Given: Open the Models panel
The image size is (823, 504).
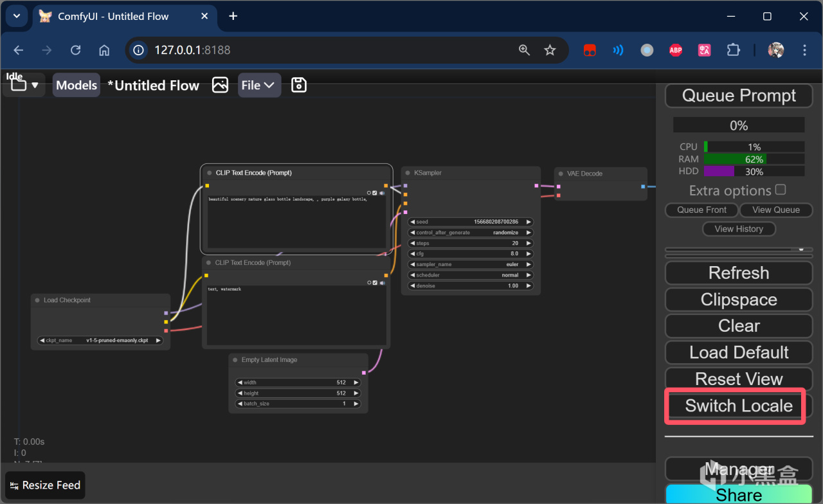Looking at the screenshot, I should point(76,85).
